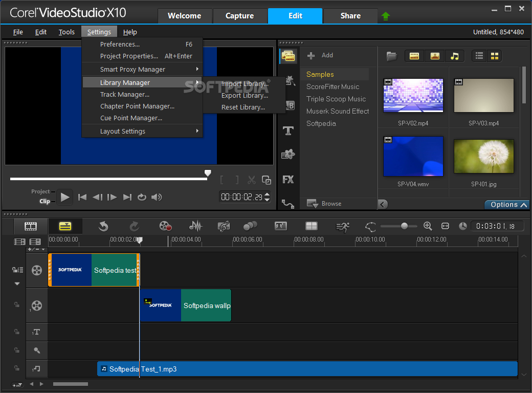Open the Path library icon
This screenshot has width=532, height=393.
tap(288, 204)
